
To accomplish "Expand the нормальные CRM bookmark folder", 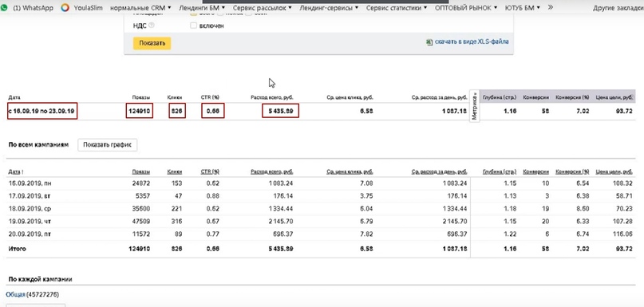I will click(141, 7).
